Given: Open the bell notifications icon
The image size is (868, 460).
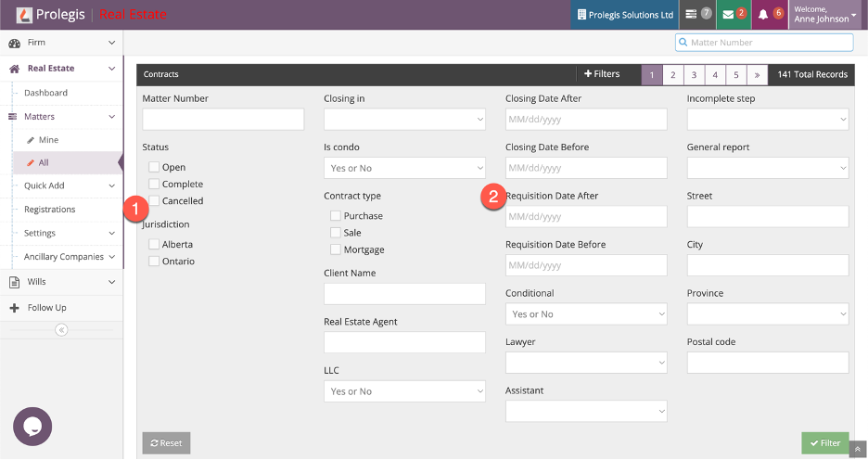Looking at the screenshot, I should pos(763,15).
